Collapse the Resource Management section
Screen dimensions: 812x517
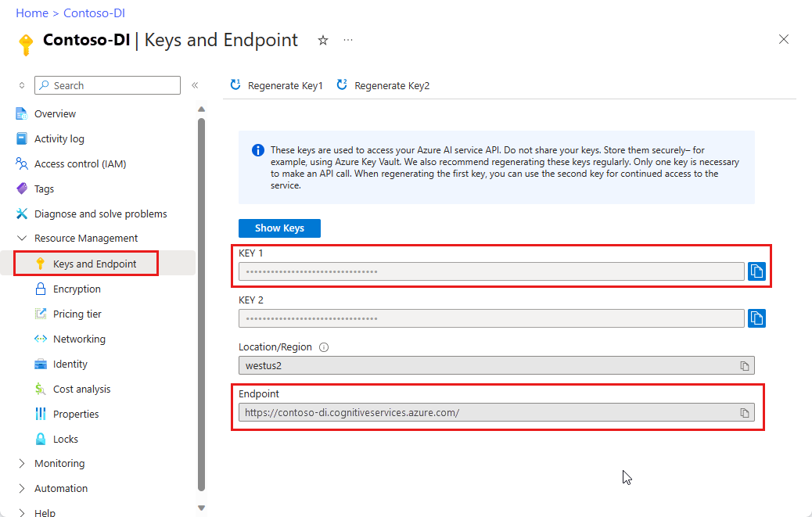pyautogui.click(x=20, y=238)
